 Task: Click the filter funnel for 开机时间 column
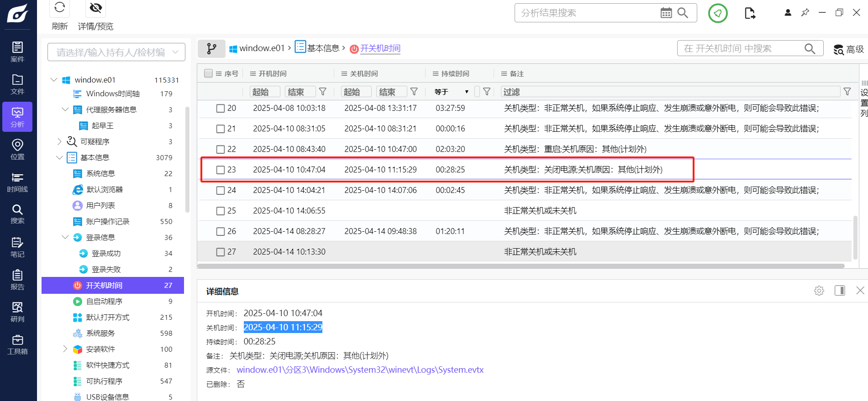coord(322,92)
